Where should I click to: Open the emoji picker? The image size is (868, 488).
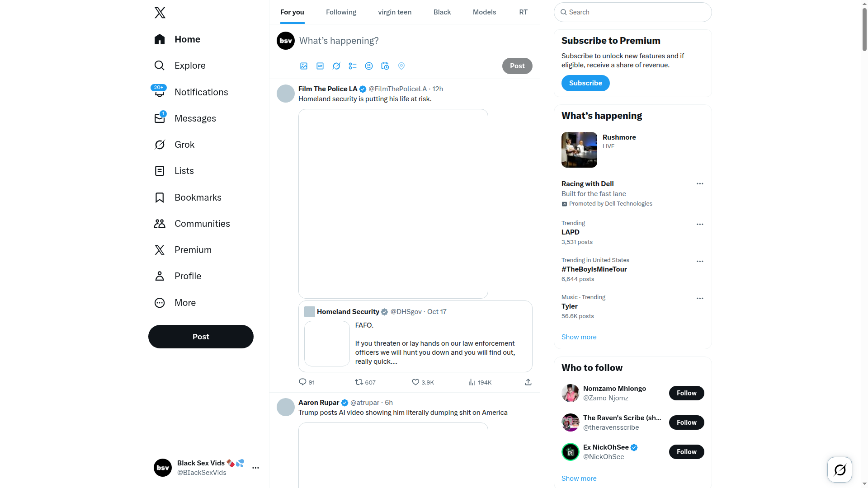point(369,66)
